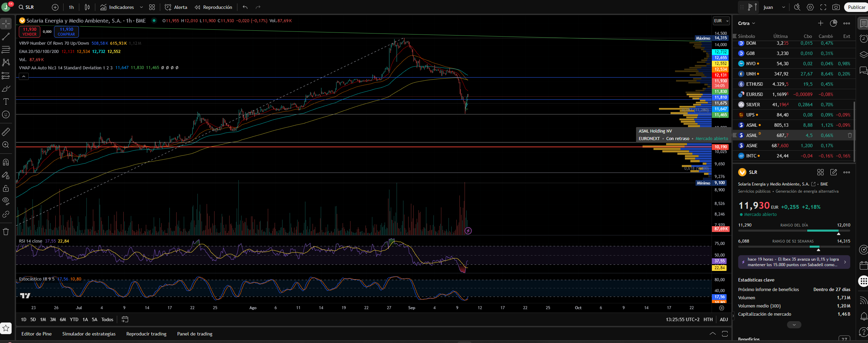This screenshot has width=868, height=343.
Task: Select the INTC watchlist row
Action: [794, 156]
